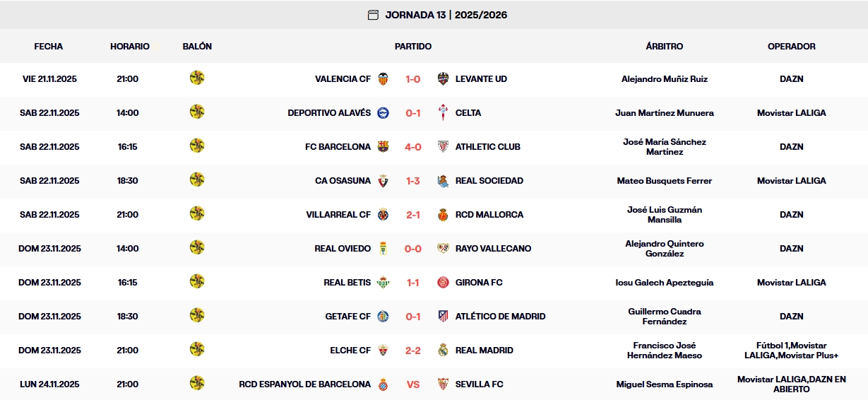Click the Real Madrid crest
This screenshot has height=400, width=868.
pyautogui.click(x=443, y=351)
